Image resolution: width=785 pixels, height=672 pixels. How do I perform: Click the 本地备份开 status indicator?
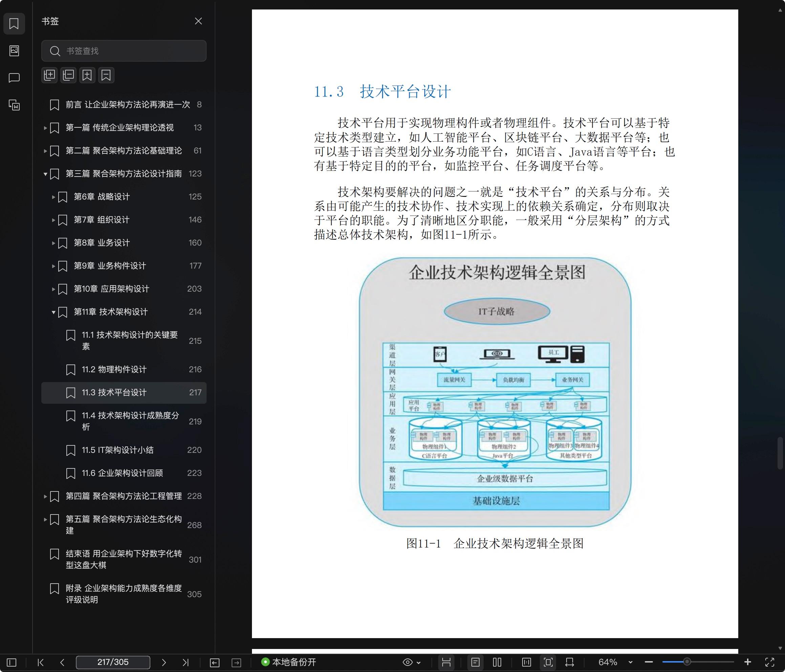point(289,662)
